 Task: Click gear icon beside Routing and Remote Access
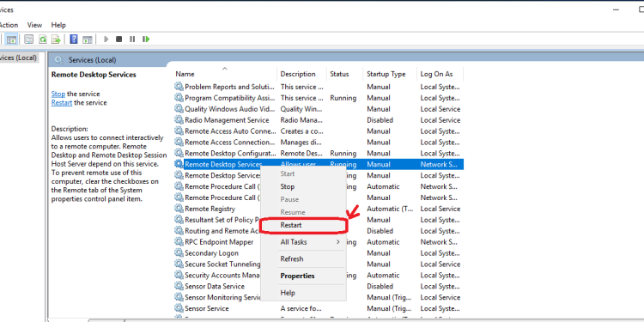point(179,231)
